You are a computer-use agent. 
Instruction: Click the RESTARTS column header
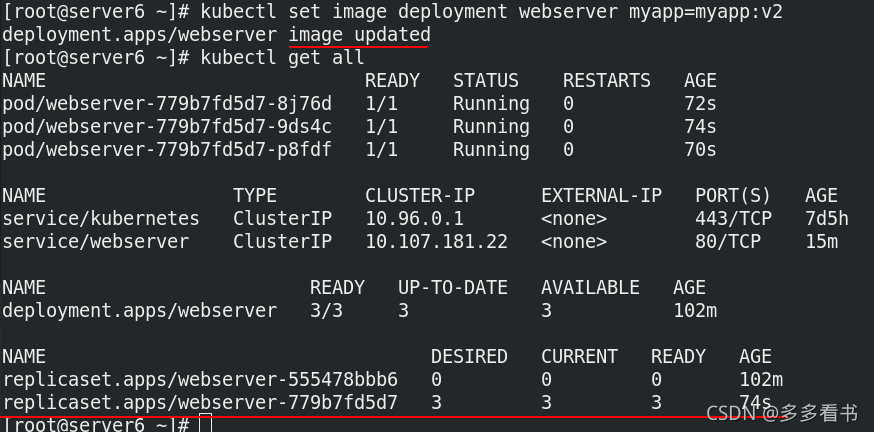click(x=606, y=81)
